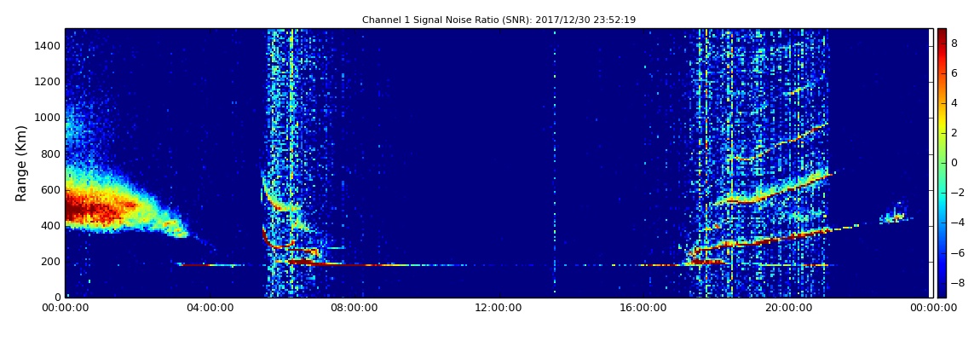The height and width of the screenshot is (347, 980).
Task: Click the 200 range tick label
Action: click(x=51, y=262)
